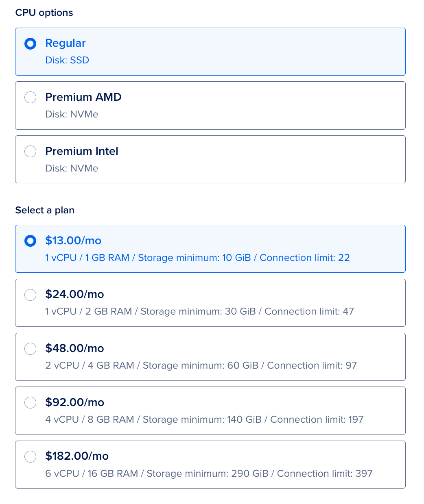Click the "Disk: SSD" description text
Screen dimensions: 424x504
(67, 60)
